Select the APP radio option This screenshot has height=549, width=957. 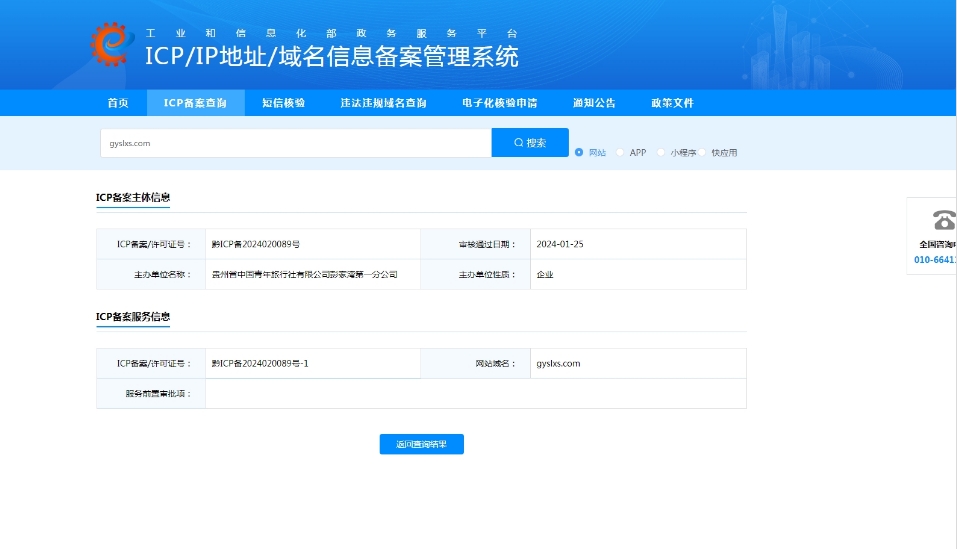[x=620, y=153]
